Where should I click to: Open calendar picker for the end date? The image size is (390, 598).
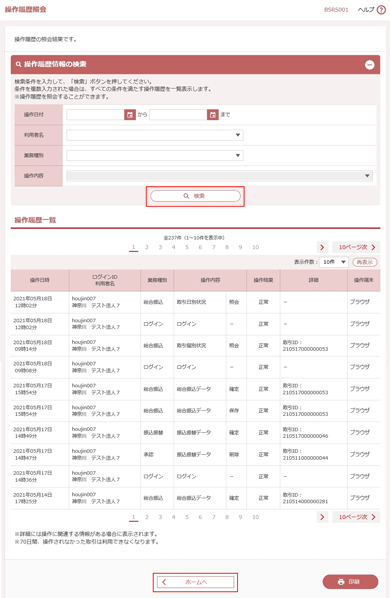(x=213, y=114)
